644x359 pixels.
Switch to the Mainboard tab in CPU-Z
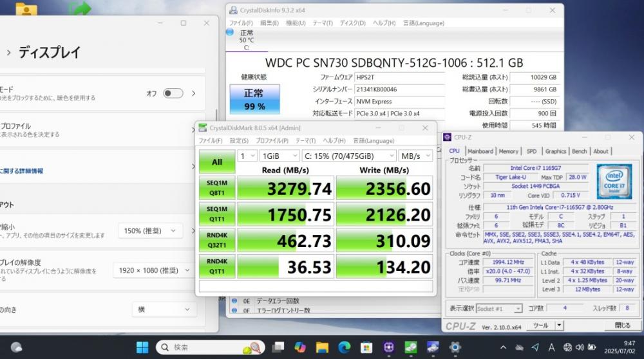[480, 151]
